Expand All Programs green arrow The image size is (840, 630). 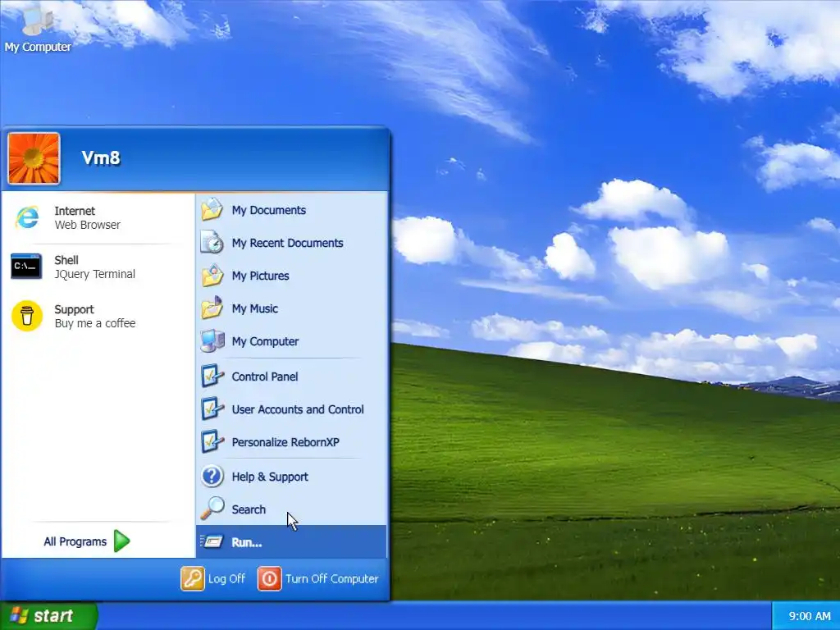(x=122, y=541)
